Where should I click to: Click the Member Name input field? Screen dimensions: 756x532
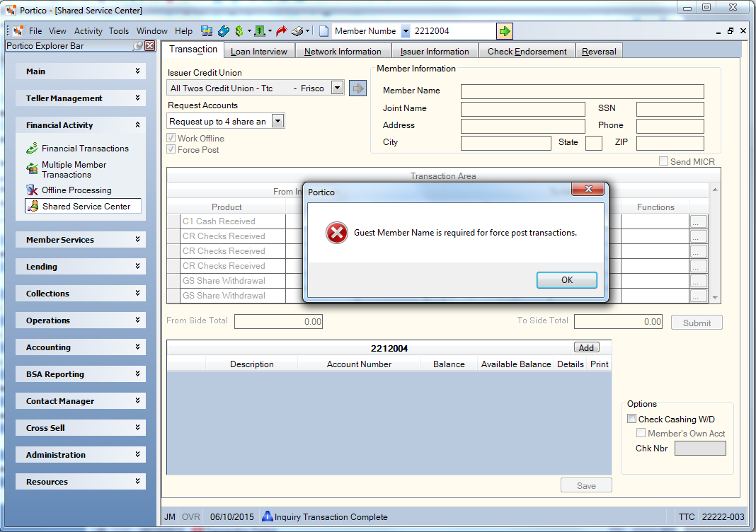click(x=583, y=91)
